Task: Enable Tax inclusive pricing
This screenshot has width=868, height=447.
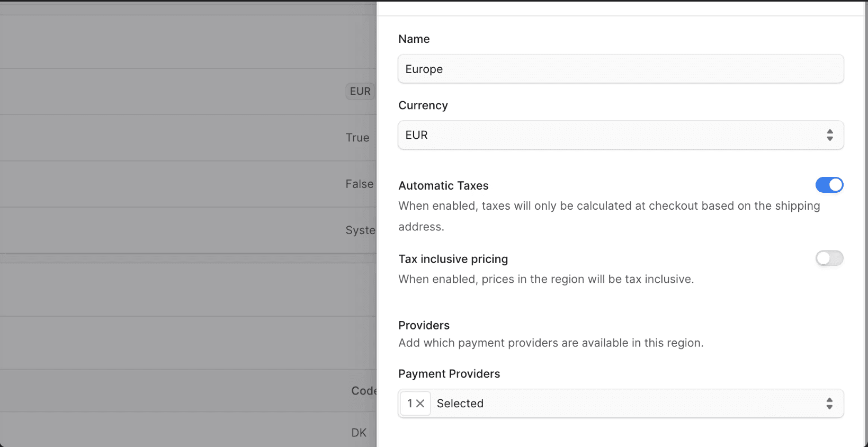Action: click(x=829, y=258)
